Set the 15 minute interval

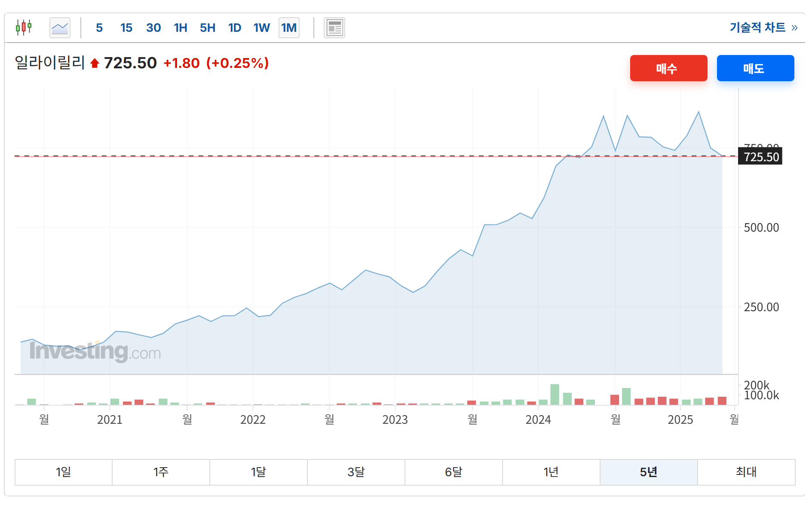[x=126, y=28]
